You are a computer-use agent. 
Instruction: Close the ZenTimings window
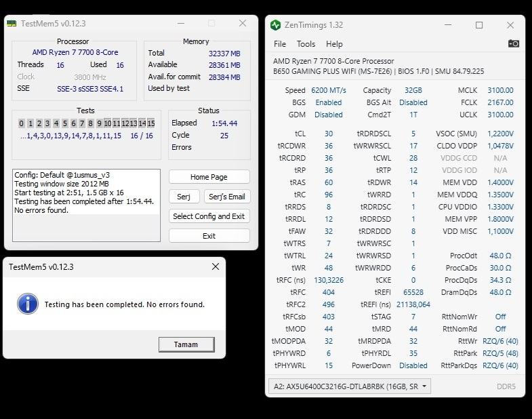click(x=510, y=25)
